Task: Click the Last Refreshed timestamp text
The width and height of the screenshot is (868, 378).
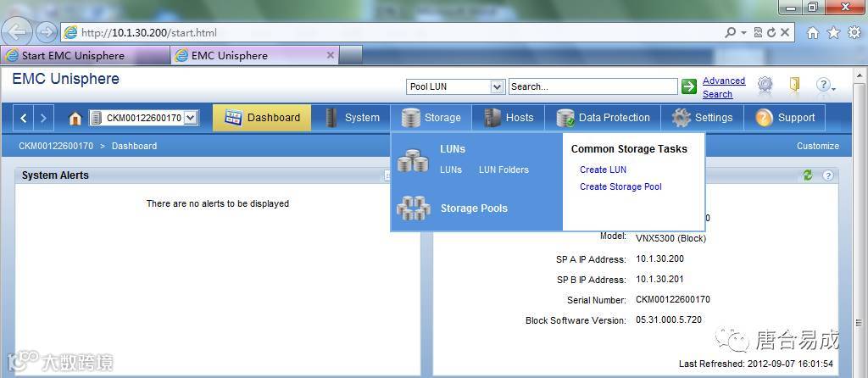Action: [x=755, y=364]
